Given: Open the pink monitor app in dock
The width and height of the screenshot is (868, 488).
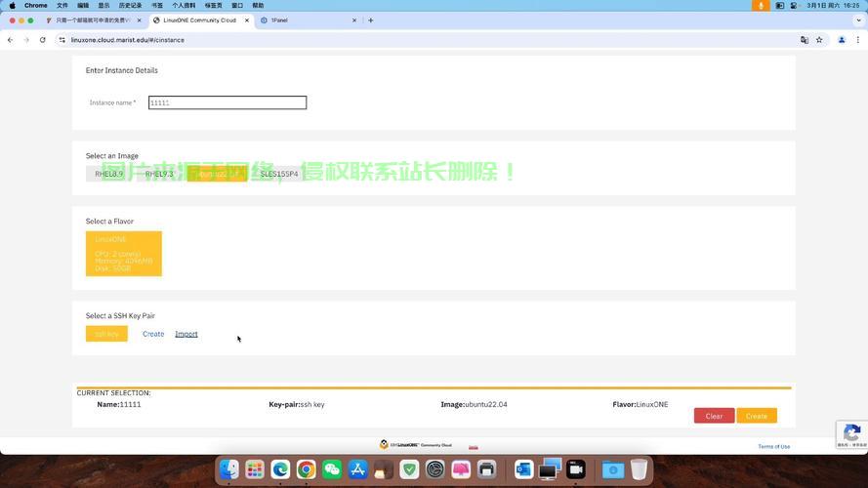Looking at the screenshot, I should pyautogui.click(x=461, y=469).
